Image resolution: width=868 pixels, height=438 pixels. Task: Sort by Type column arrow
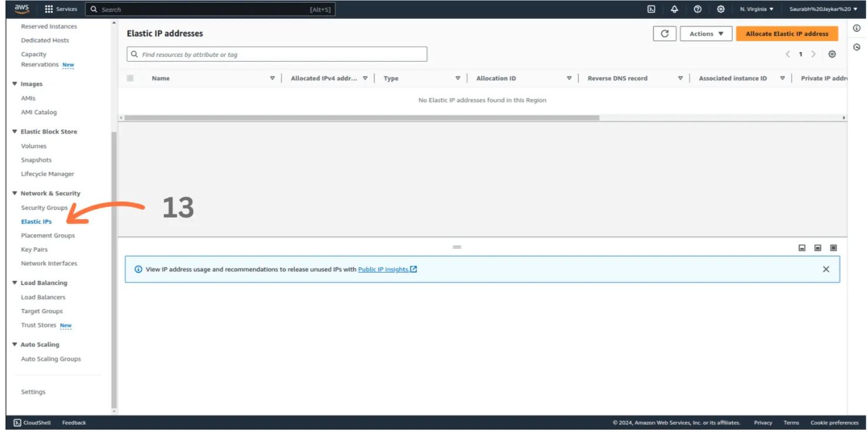tap(458, 78)
